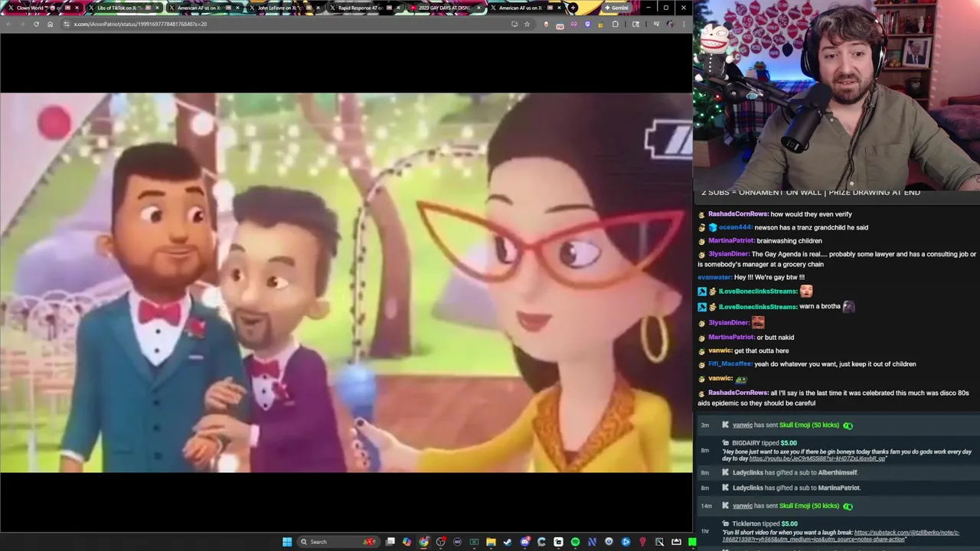Open Copilot from the taskbar
The image size is (980, 551).
(x=407, y=542)
